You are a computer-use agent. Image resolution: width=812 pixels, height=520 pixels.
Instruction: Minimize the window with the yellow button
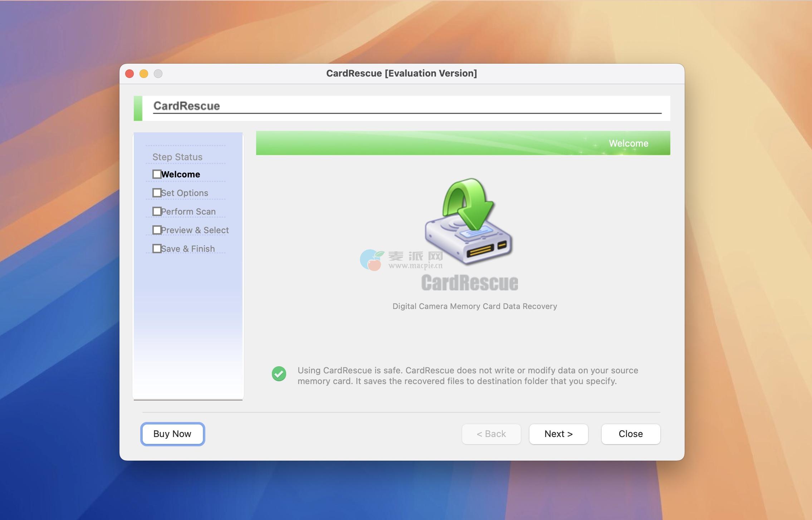pos(144,74)
